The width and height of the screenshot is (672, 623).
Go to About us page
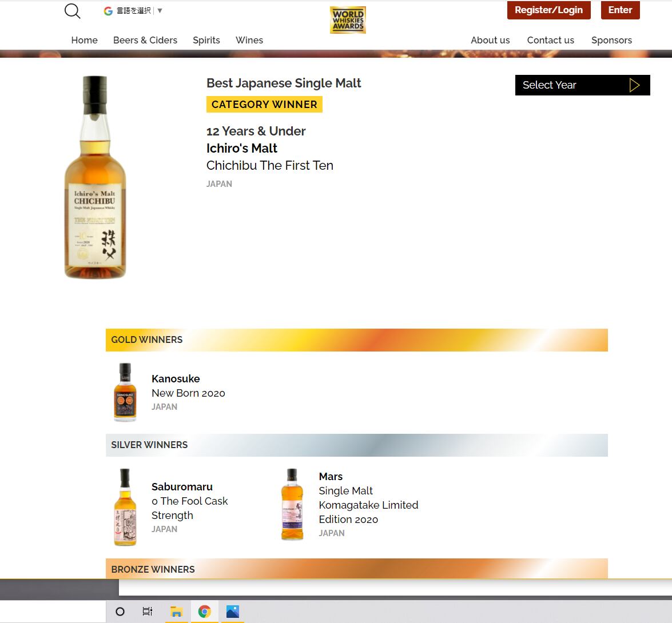(490, 40)
